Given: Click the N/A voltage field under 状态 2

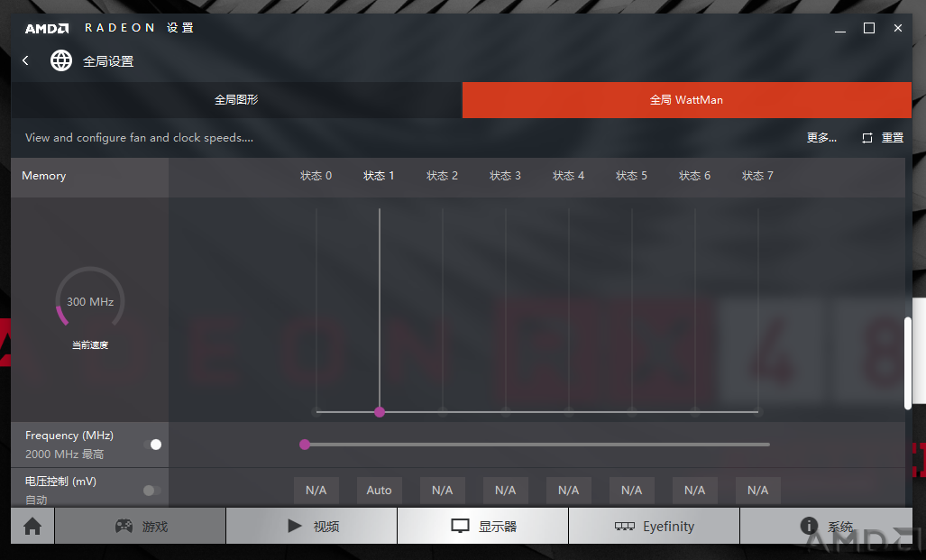Looking at the screenshot, I should [443, 491].
